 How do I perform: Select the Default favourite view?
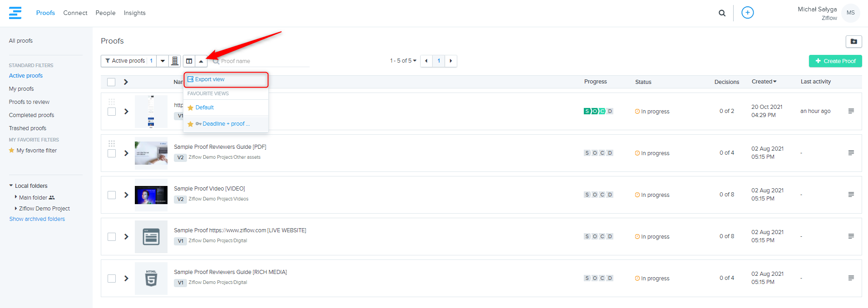(x=204, y=108)
